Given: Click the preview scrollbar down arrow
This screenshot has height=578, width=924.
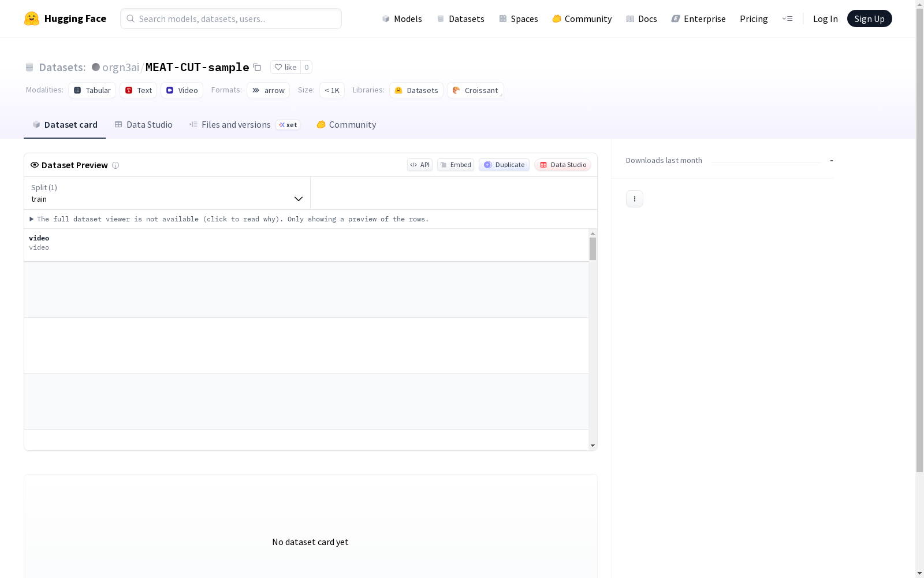Looking at the screenshot, I should (x=593, y=446).
